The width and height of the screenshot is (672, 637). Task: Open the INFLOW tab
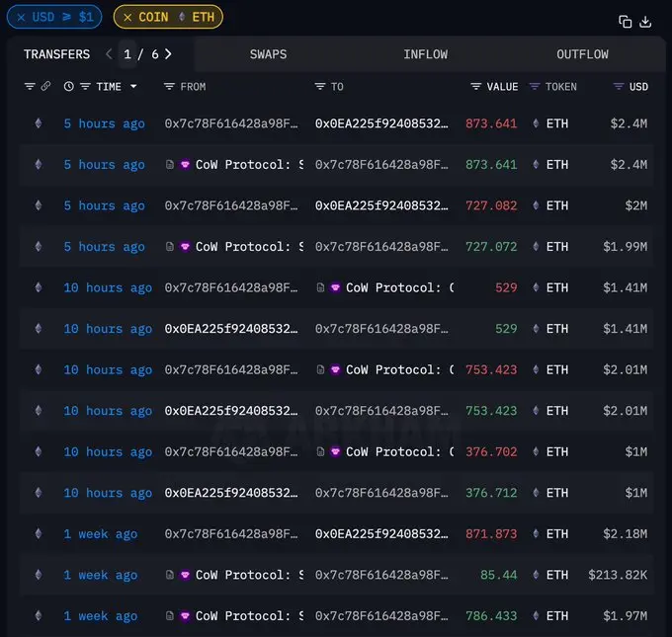point(425,54)
